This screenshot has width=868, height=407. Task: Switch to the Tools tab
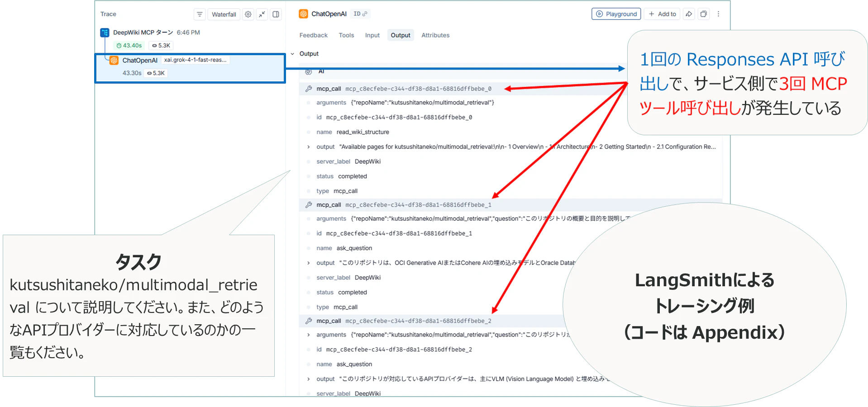[x=347, y=35]
